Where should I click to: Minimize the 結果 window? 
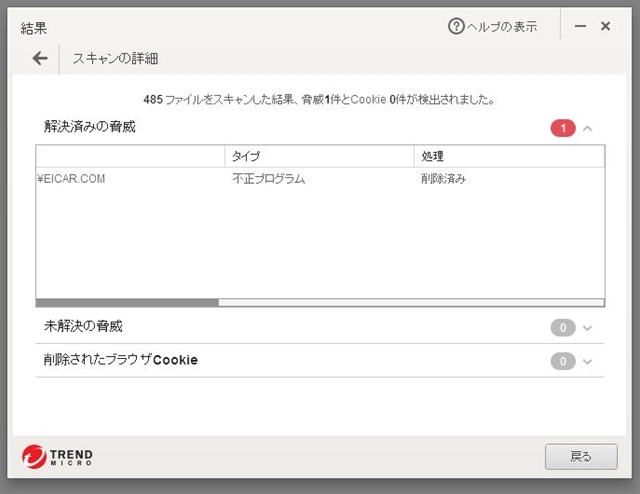[x=580, y=26]
